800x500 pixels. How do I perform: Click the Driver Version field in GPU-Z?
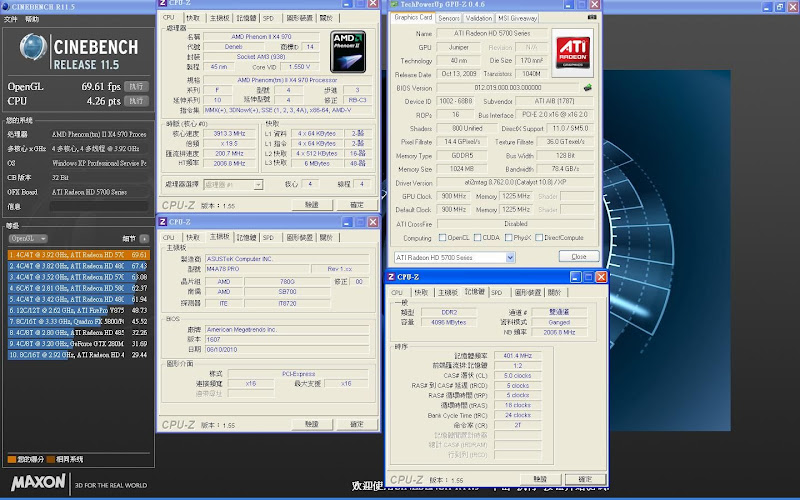(515, 182)
